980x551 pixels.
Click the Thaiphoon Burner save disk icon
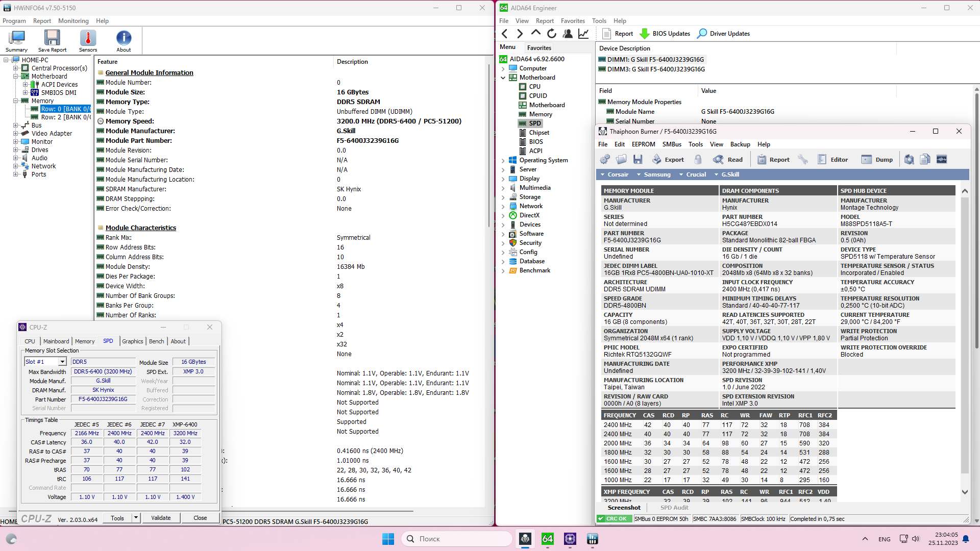[638, 160]
